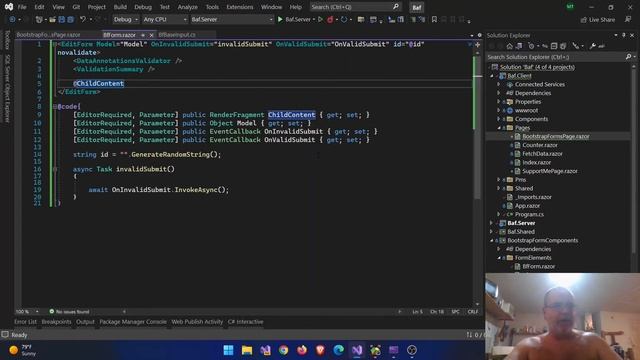The height and width of the screenshot is (360, 640).
Task: Open the Analyze menu
Action: [x=187, y=7]
